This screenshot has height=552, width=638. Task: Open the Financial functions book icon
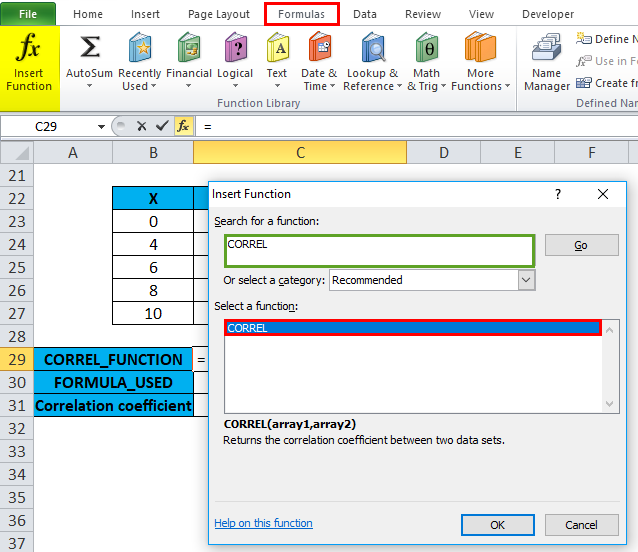click(x=189, y=47)
